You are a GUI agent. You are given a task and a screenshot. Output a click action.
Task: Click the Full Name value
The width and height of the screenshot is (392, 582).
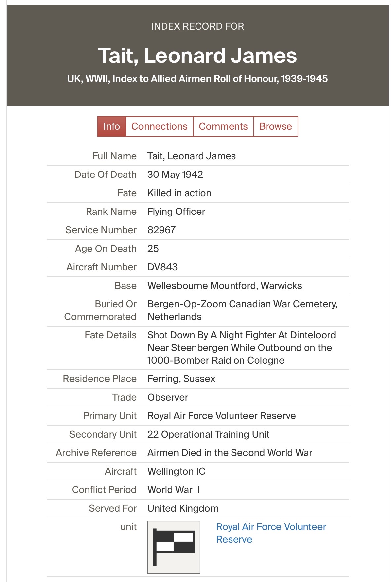pyautogui.click(x=192, y=156)
